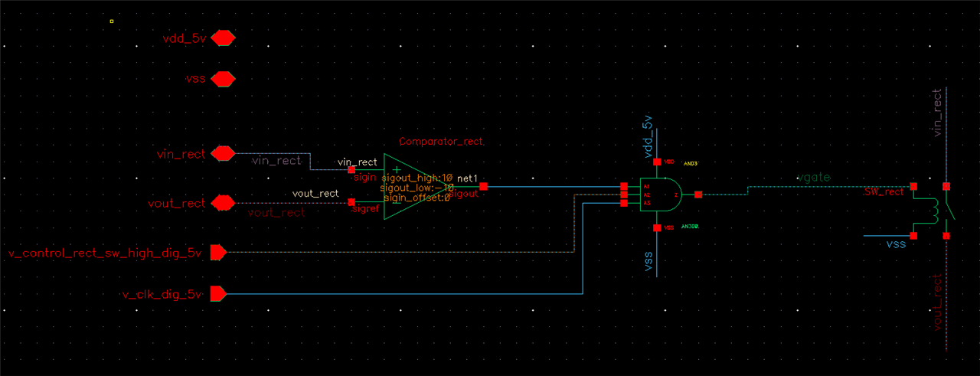Select the vin_rect pin on left
The image size is (980, 376).
(222, 154)
